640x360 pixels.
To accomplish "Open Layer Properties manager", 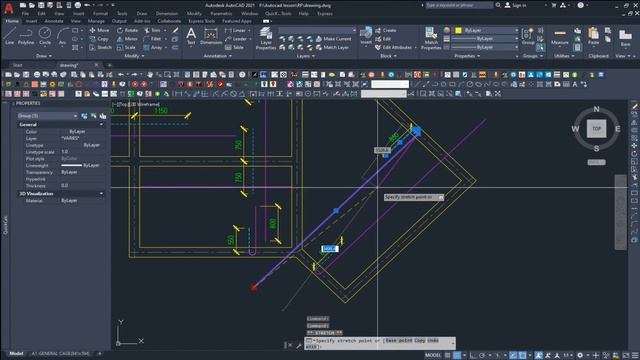I will click(266, 39).
